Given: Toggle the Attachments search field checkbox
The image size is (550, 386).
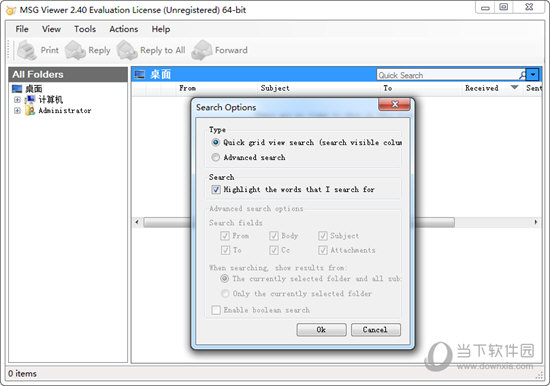Looking at the screenshot, I should (323, 250).
